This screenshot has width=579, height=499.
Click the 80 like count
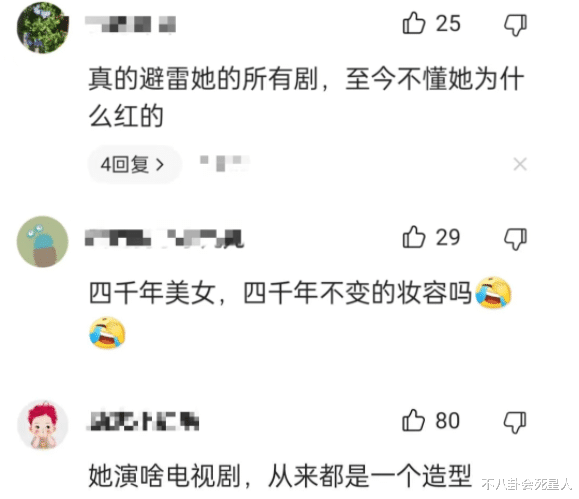[448, 421]
